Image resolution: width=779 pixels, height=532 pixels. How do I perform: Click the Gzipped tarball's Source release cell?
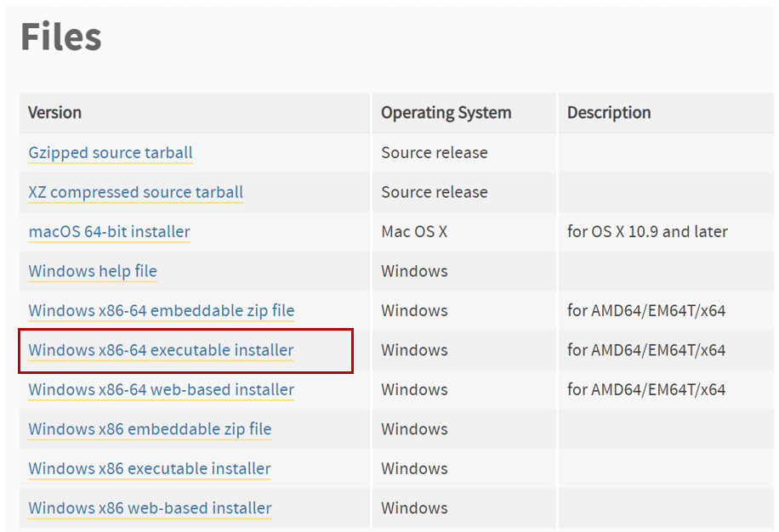435,153
